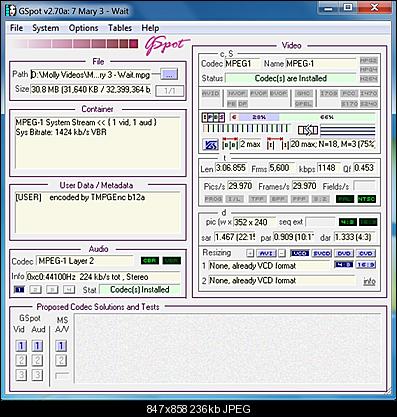Select audio stream 2 button

[x=35, y=289]
